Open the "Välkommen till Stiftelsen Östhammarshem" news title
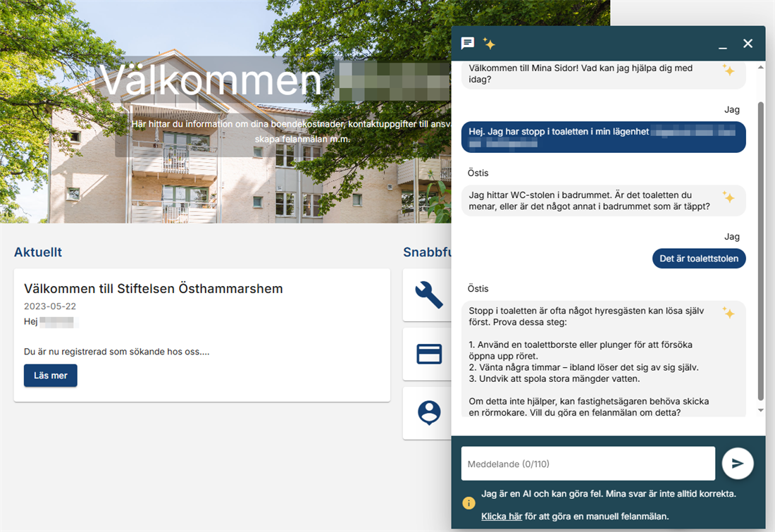Screen dimensions: 775x532 click(x=153, y=288)
